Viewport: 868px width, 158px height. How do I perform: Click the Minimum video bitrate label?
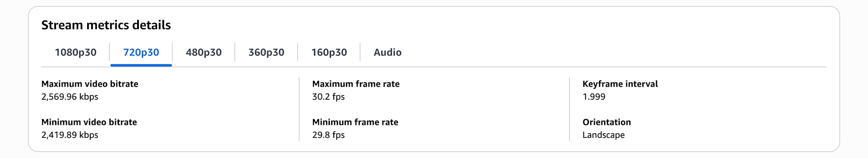89,122
